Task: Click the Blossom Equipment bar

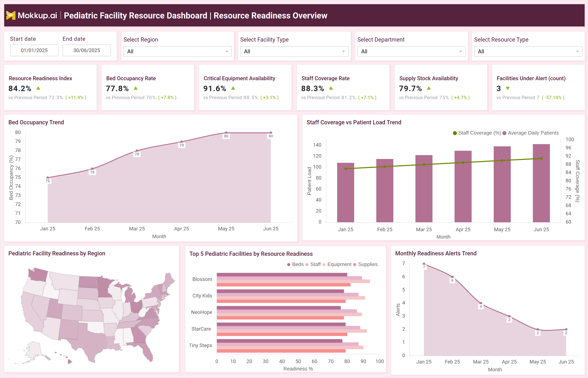Action: coord(294,281)
